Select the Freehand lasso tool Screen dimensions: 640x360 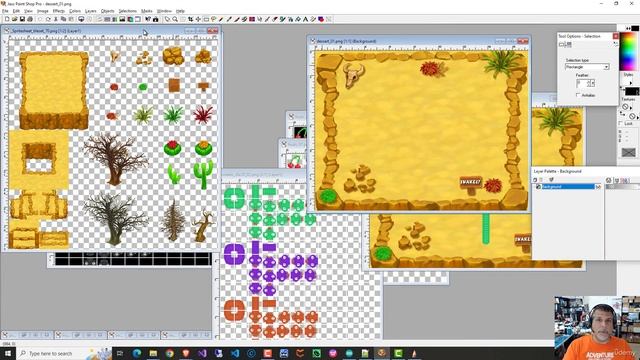(x=213, y=19)
